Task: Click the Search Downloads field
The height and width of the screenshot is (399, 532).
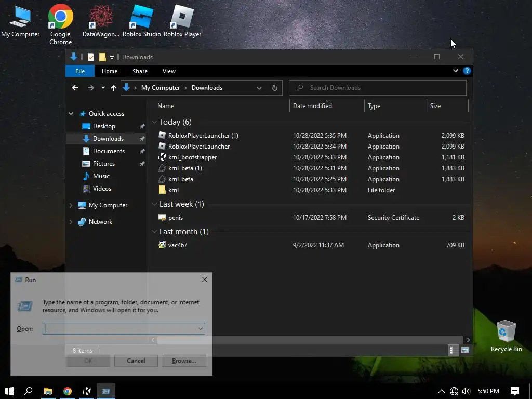Action: 378,88
